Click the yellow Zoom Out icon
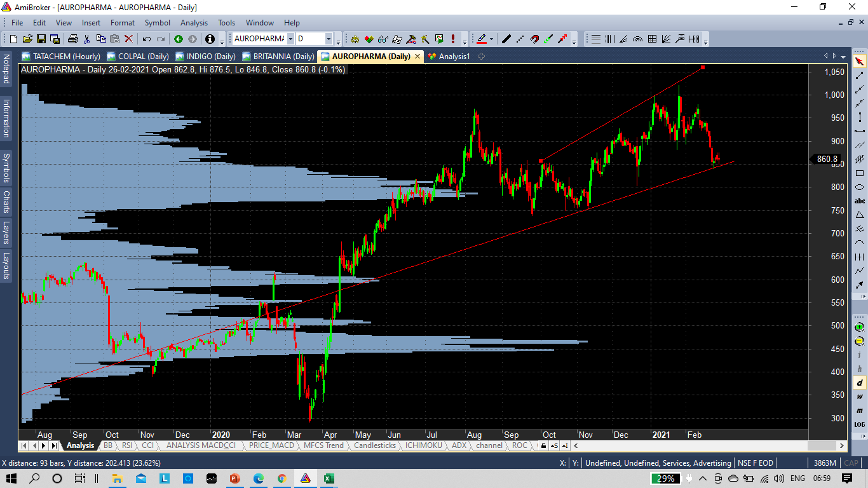868x488 pixels. 859,341
